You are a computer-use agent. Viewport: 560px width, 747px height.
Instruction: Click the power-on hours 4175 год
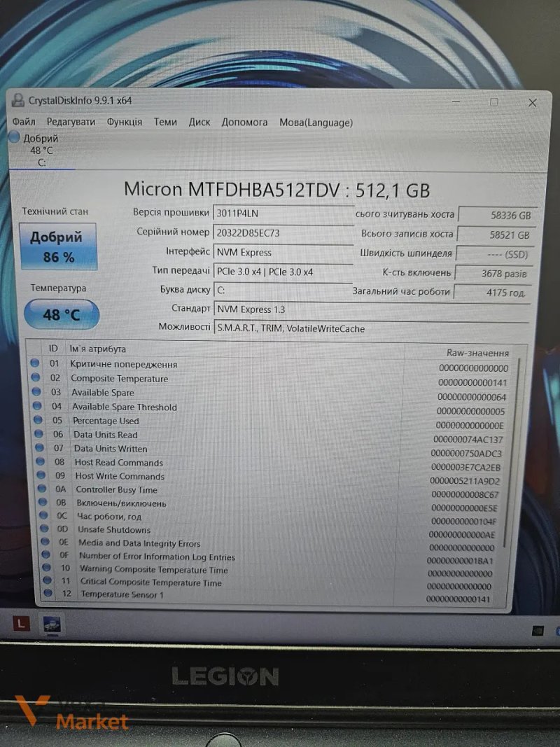coord(491,292)
